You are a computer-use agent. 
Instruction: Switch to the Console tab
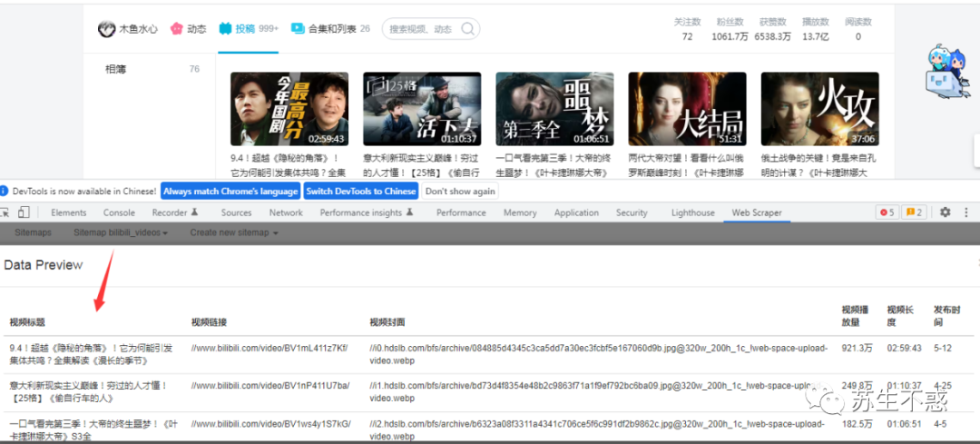119,212
